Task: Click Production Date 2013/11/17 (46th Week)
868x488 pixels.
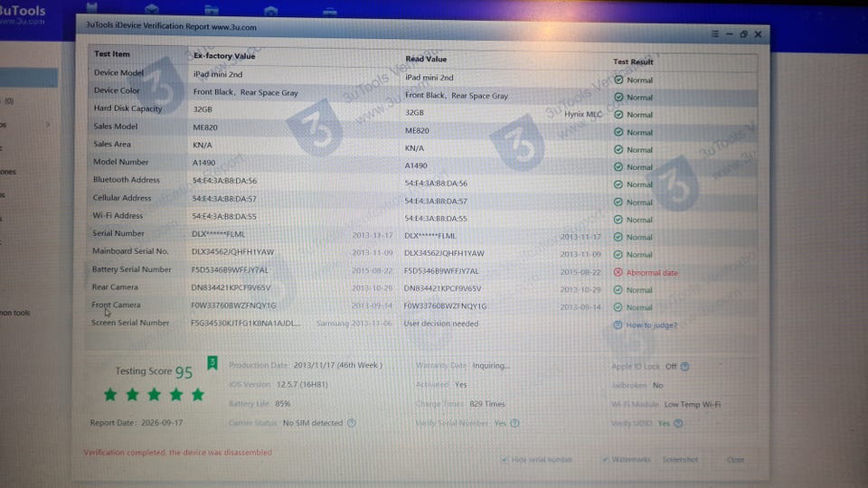Action: 337,365
